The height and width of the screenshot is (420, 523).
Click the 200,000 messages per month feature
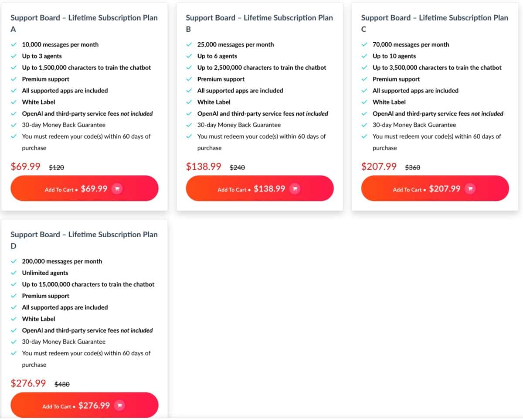pos(62,261)
